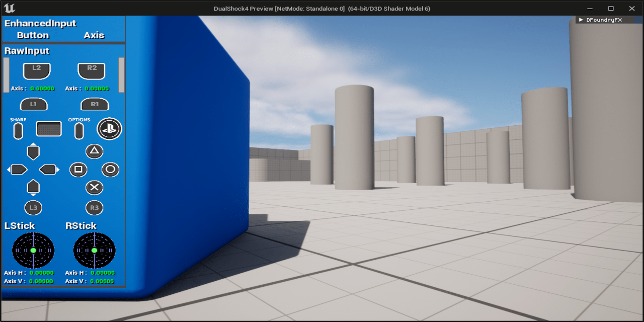Click the D-pad left arrow
This screenshot has width=644, height=322.
(x=18, y=170)
